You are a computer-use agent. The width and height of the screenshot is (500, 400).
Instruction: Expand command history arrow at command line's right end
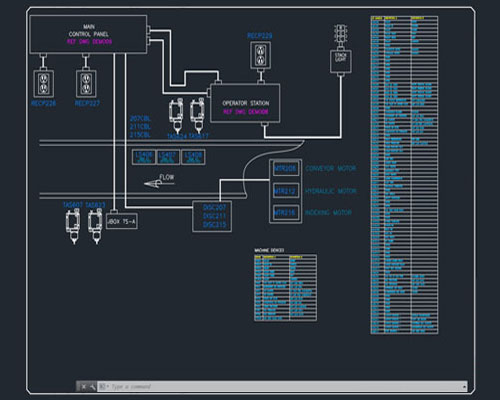coord(464,387)
